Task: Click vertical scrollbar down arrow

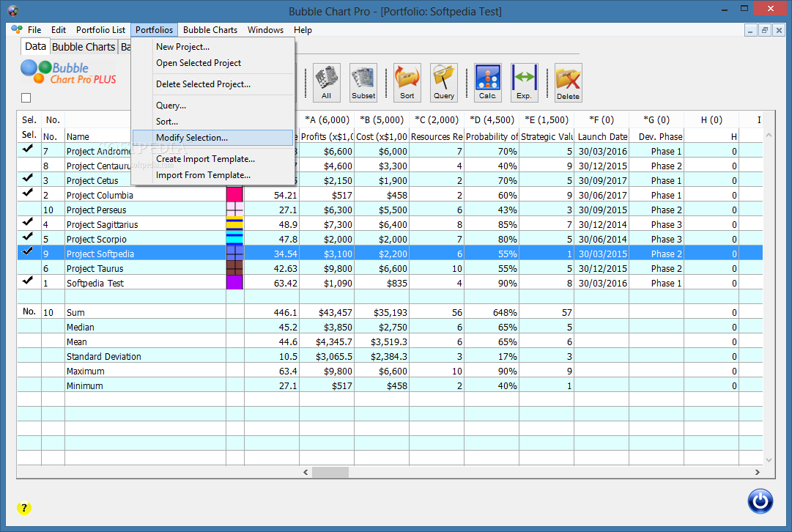Action: 769,460
